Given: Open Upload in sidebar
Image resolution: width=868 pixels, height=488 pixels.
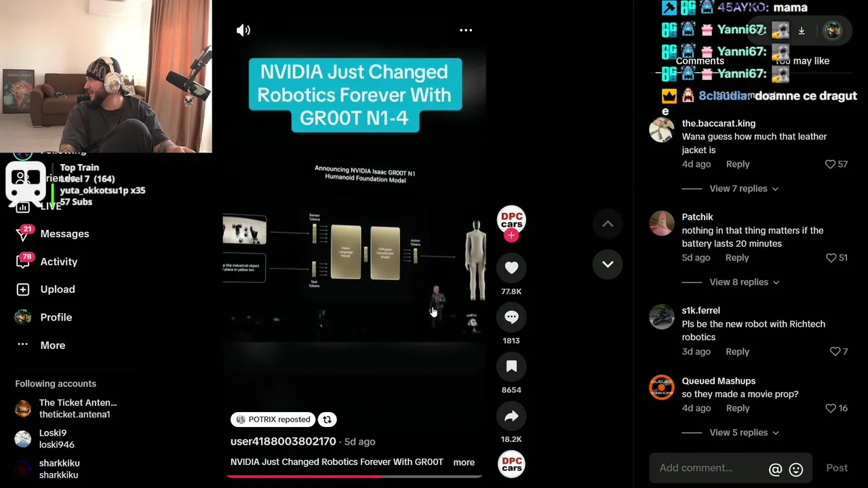Looking at the screenshot, I should point(58,289).
